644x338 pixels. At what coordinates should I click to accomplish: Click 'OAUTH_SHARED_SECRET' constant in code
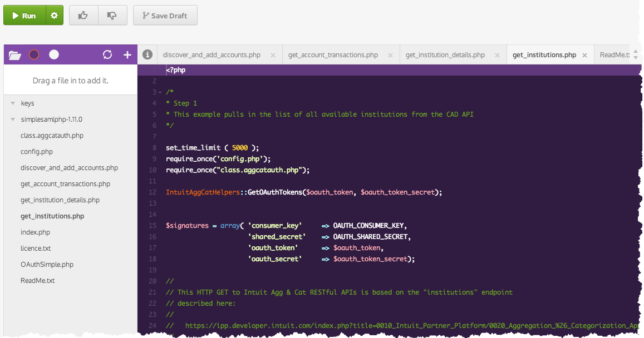tap(371, 237)
